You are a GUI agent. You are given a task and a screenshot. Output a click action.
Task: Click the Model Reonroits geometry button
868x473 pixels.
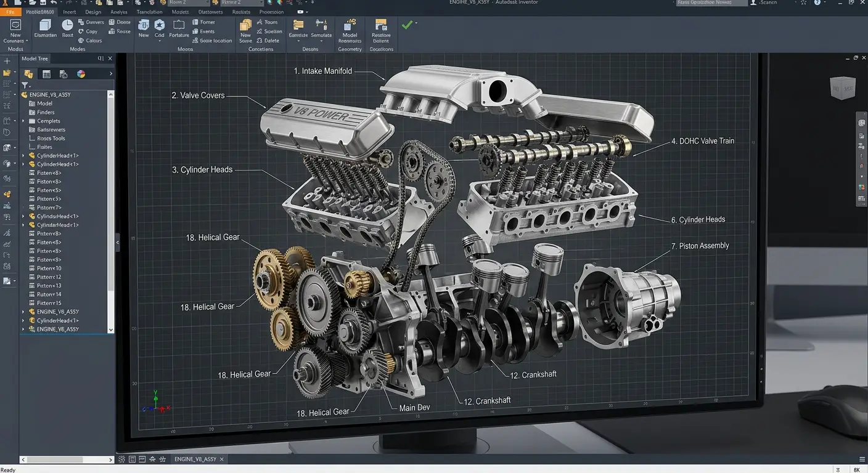[x=350, y=30]
